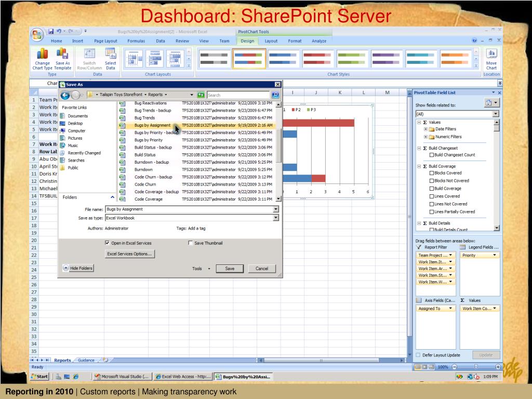The height and width of the screenshot is (399, 532).
Task: Click zoom in plus icon
Action: (x=498, y=367)
